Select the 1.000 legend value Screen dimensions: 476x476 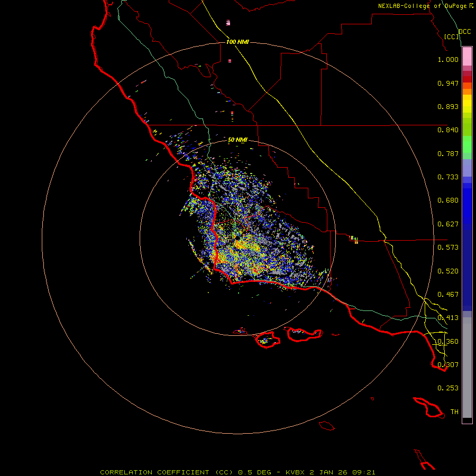(448, 59)
